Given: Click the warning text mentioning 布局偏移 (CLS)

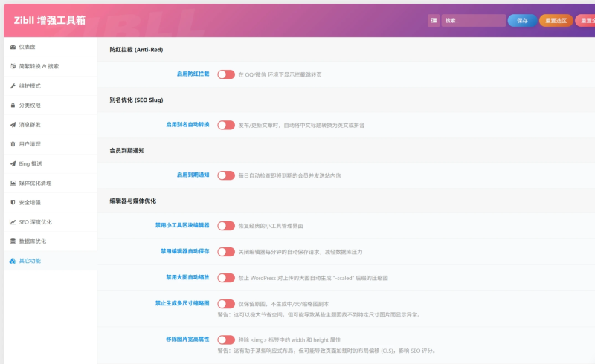Looking at the screenshot, I should [327, 351].
